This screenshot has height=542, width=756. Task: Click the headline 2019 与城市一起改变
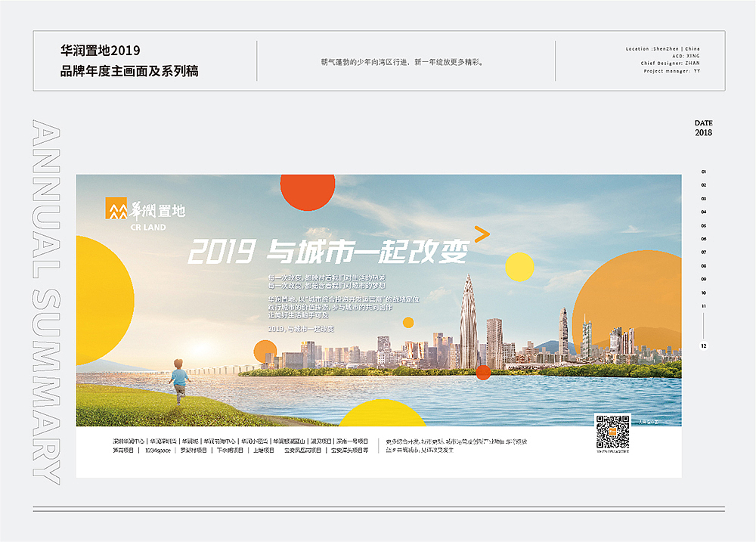(x=333, y=249)
